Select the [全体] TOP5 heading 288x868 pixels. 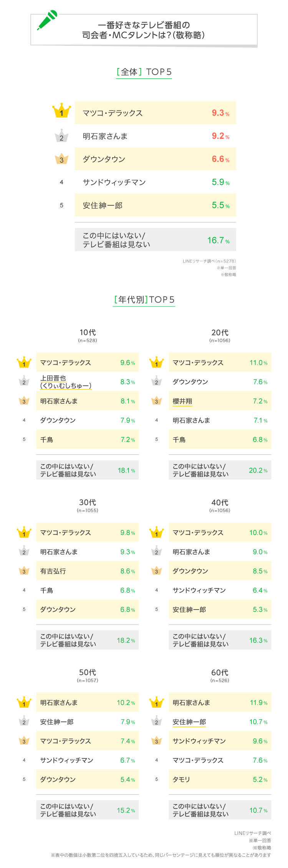144,72
